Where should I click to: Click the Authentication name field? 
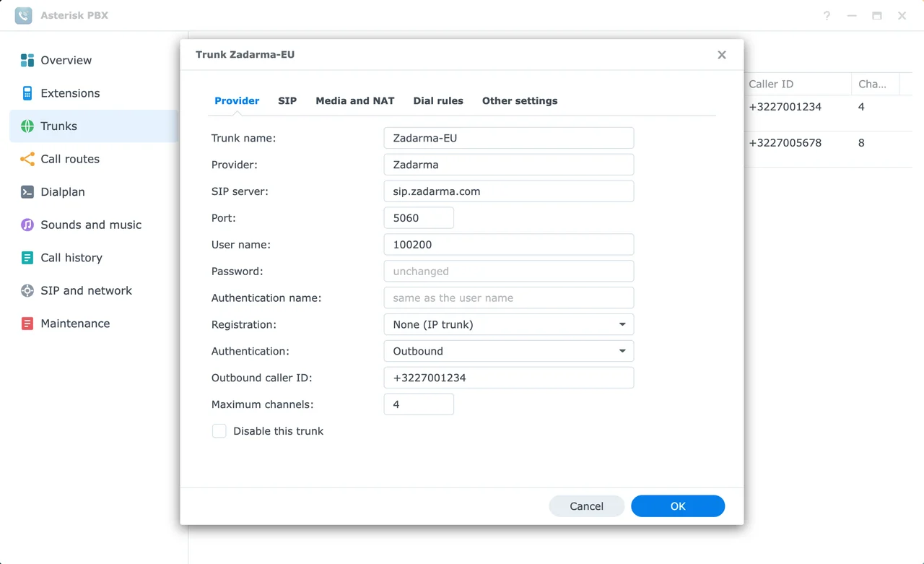pos(509,298)
